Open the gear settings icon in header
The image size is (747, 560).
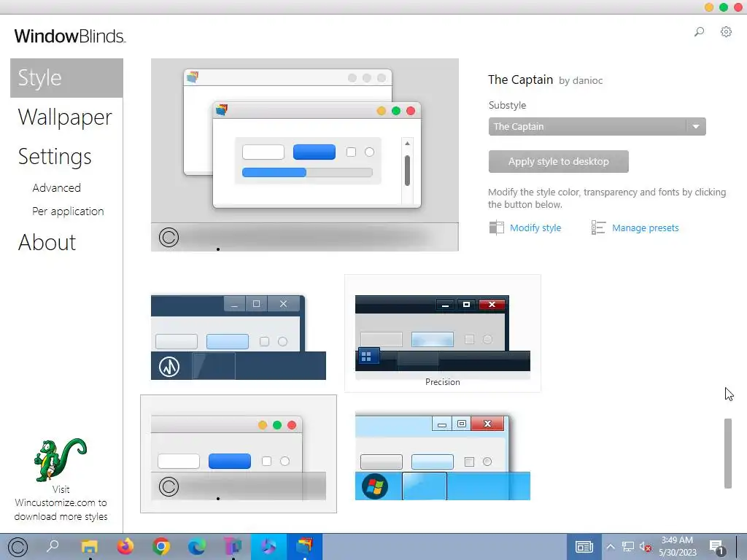(x=726, y=32)
